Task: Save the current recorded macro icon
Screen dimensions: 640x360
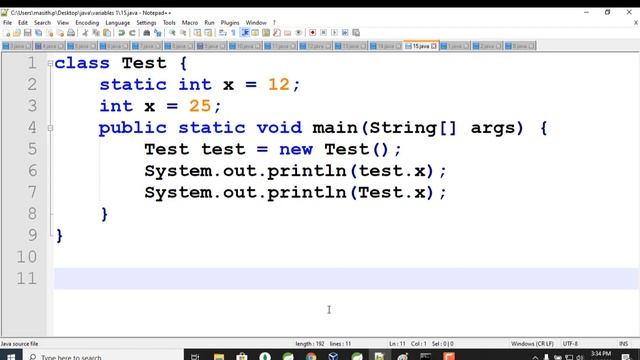Action: (x=356, y=33)
